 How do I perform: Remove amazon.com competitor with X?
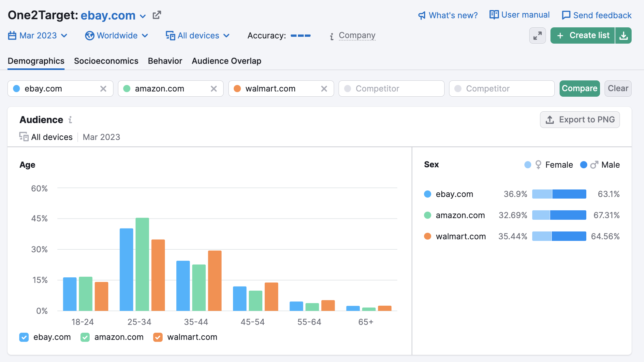point(214,89)
